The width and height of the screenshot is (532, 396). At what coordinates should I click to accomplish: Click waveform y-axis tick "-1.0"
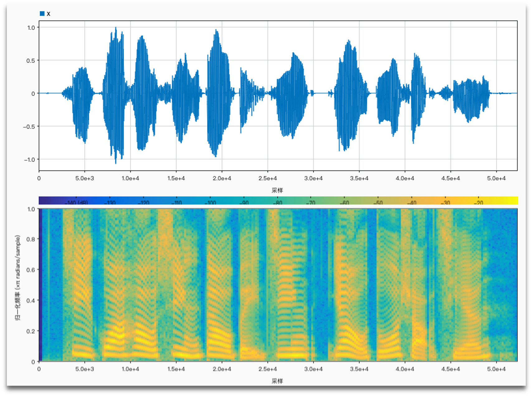[x=29, y=159]
